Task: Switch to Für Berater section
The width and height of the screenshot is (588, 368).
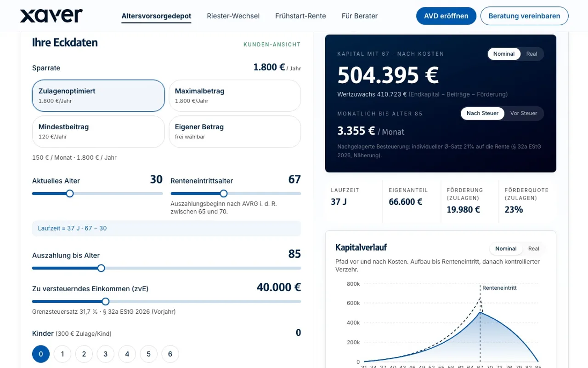Action: (x=360, y=16)
